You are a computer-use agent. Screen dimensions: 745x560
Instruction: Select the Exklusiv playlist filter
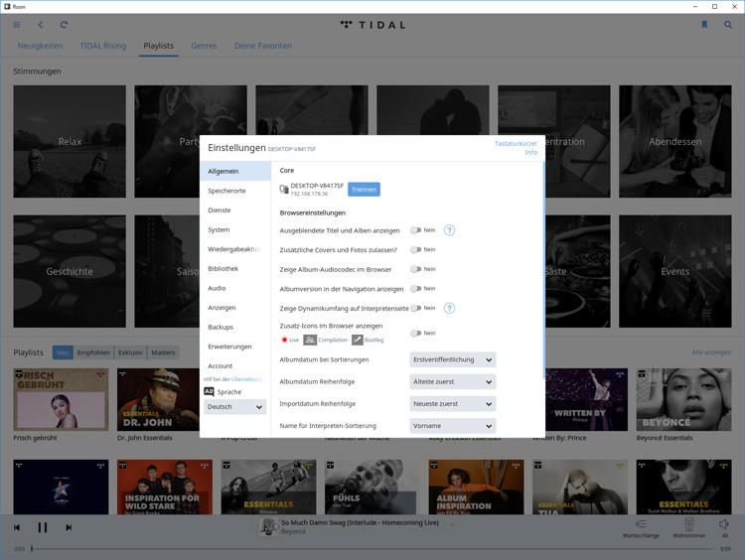131,352
